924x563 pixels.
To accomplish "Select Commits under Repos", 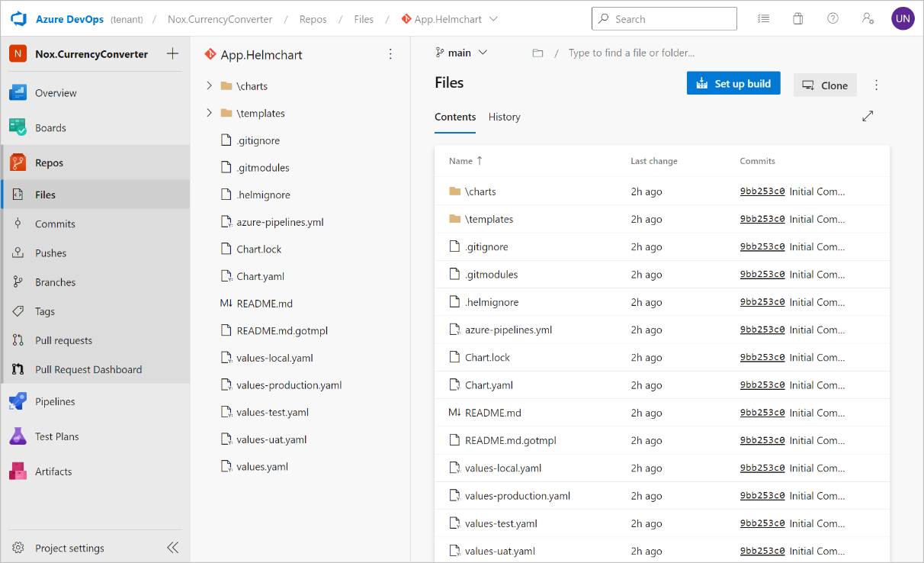I will coord(95,224).
